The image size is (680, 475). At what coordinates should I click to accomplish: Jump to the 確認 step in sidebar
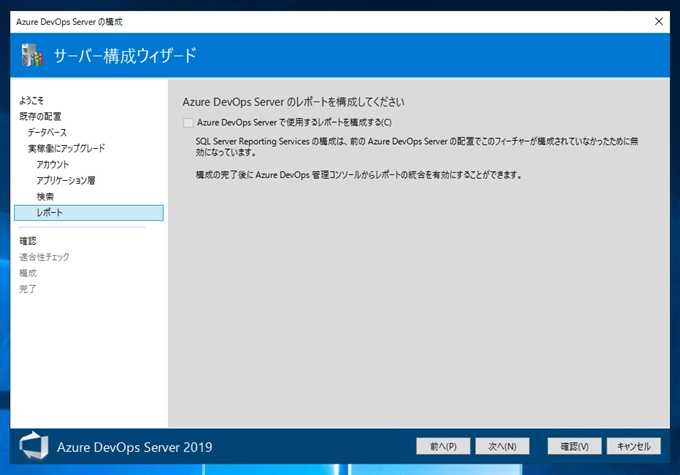[28, 241]
